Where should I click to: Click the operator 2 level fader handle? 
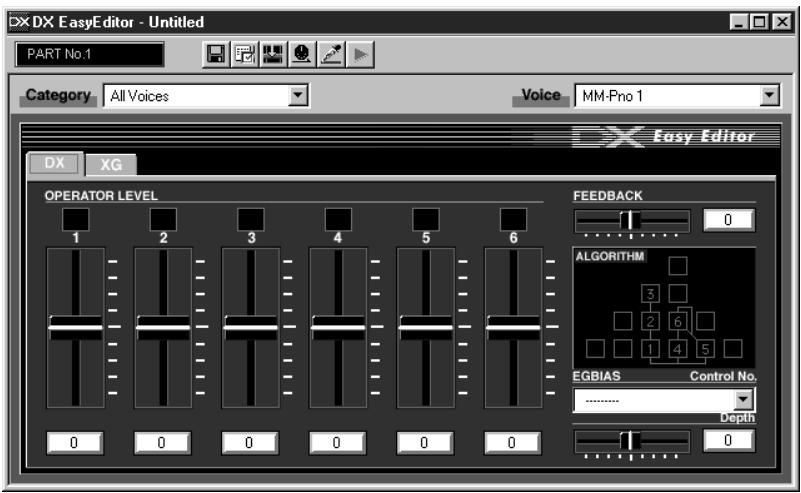click(x=163, y=327)
